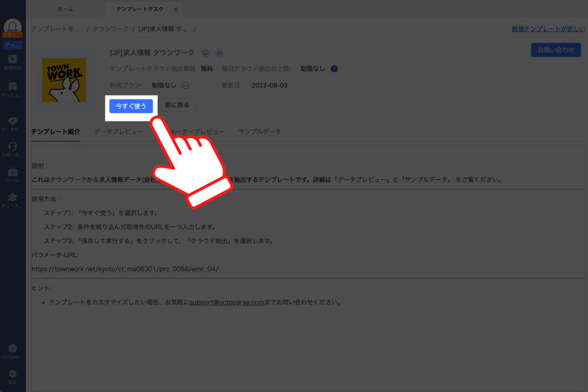
Task: Close the テンプレートタスク tab
Action: pos(176,9)
